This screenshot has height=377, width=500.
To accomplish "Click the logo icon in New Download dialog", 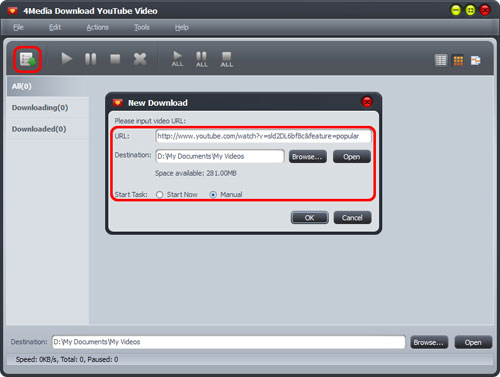I will [x=117, y=102].
